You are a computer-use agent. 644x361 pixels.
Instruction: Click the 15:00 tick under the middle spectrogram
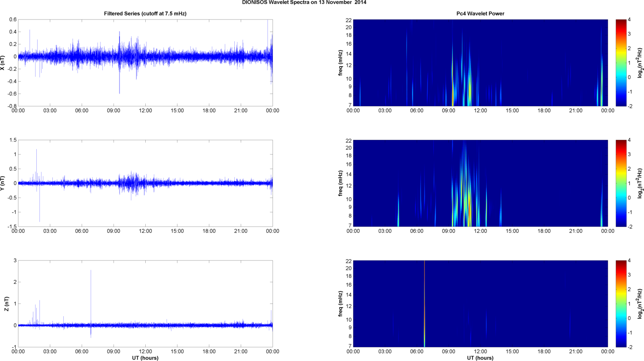pos(512,231)
